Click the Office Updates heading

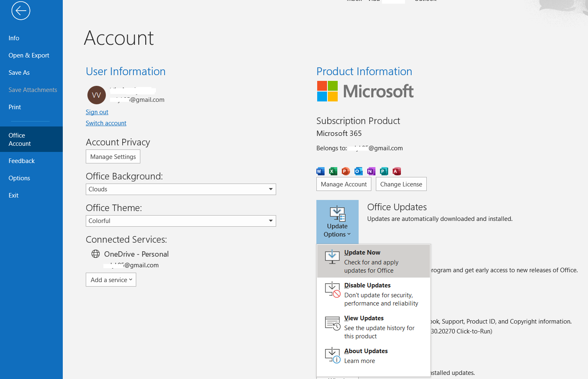pyautogui.click(x=397, y=207)
